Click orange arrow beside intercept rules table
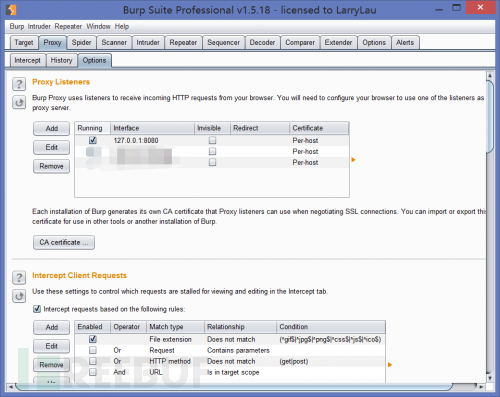The image size is (500, 397). point(390,365)
